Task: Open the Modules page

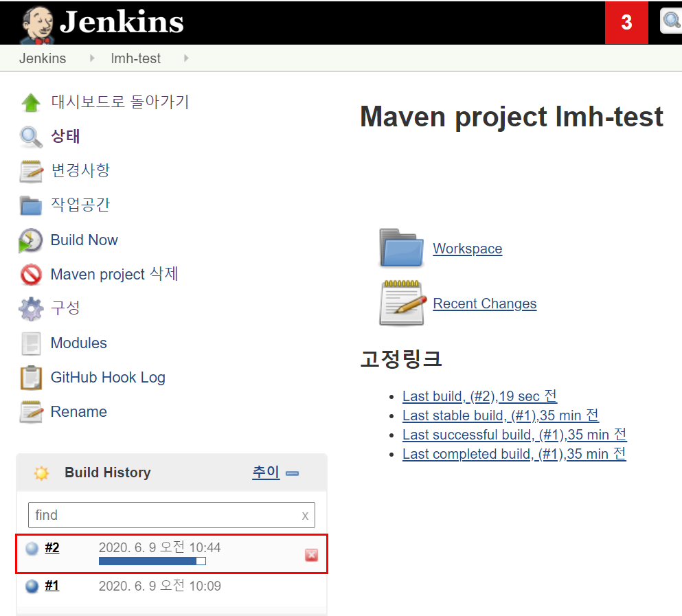Action: [x=79, y=343]
